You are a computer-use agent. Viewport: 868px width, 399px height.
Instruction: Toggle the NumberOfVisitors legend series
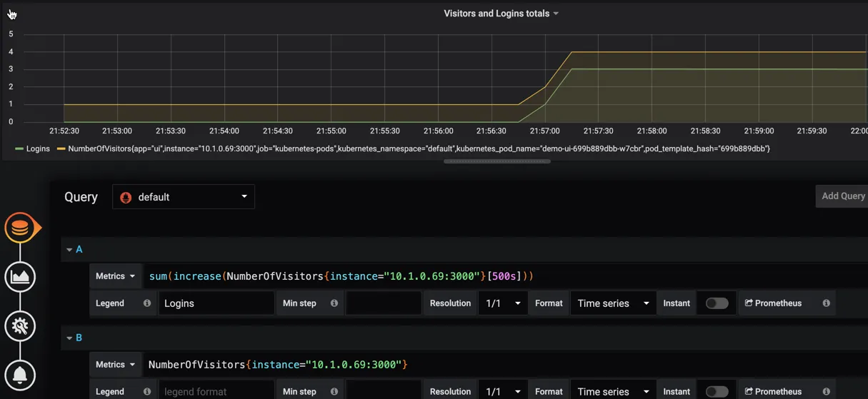coord(419,149)
